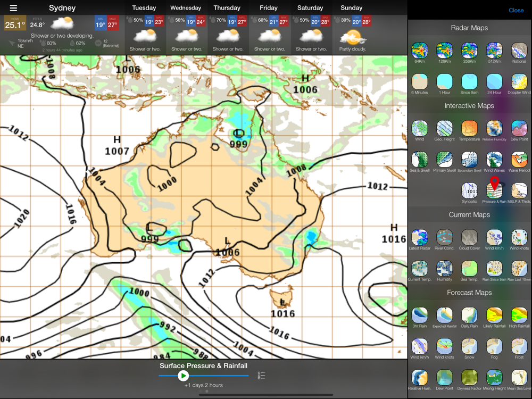Select the Pressure & Rain map
This screenshot has width=532, height=399.
pyautogui.click(x=494, y=190)
